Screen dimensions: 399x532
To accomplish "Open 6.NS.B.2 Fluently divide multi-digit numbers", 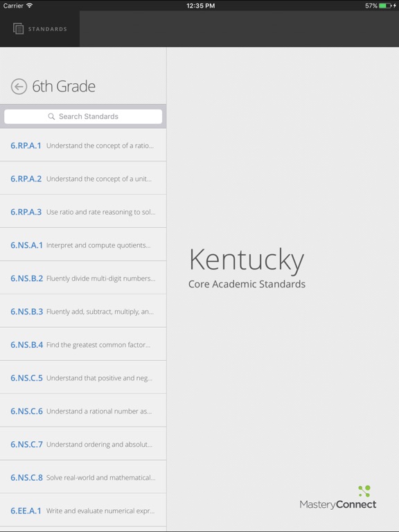I will coord(83,278).
